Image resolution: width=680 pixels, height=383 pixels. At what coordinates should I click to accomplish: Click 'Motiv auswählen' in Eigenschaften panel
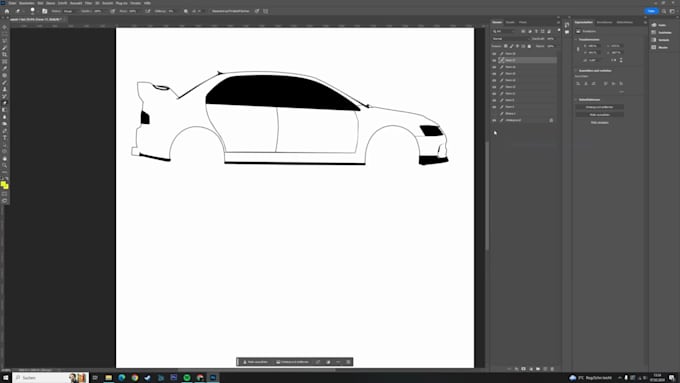click(x=600, y=115)
